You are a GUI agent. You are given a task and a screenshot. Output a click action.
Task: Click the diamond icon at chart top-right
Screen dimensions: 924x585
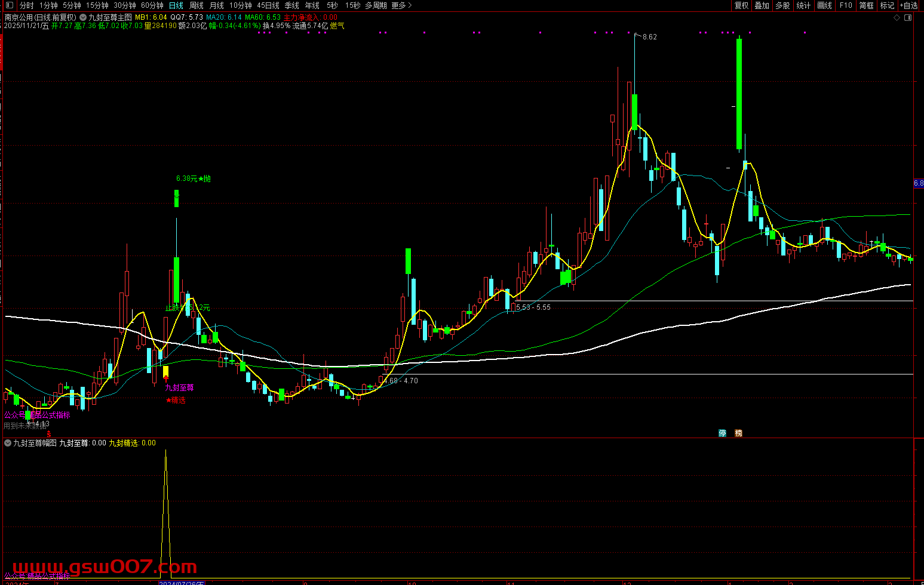[897, 18]
